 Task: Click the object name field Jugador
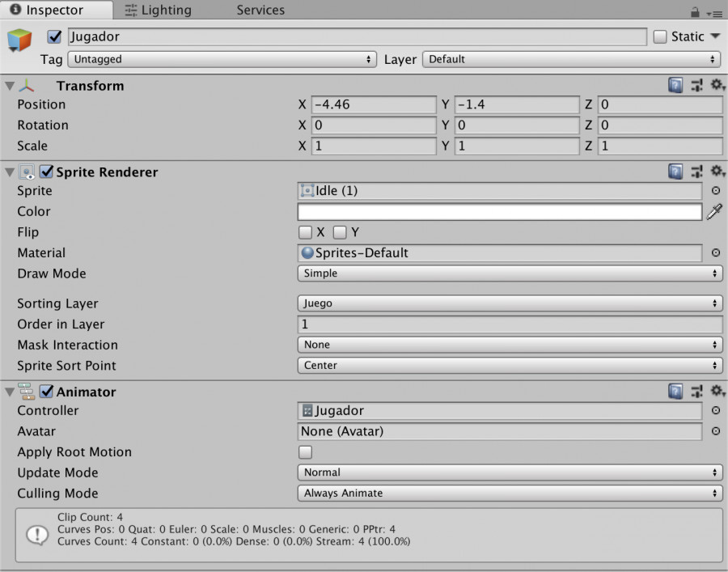358,36
